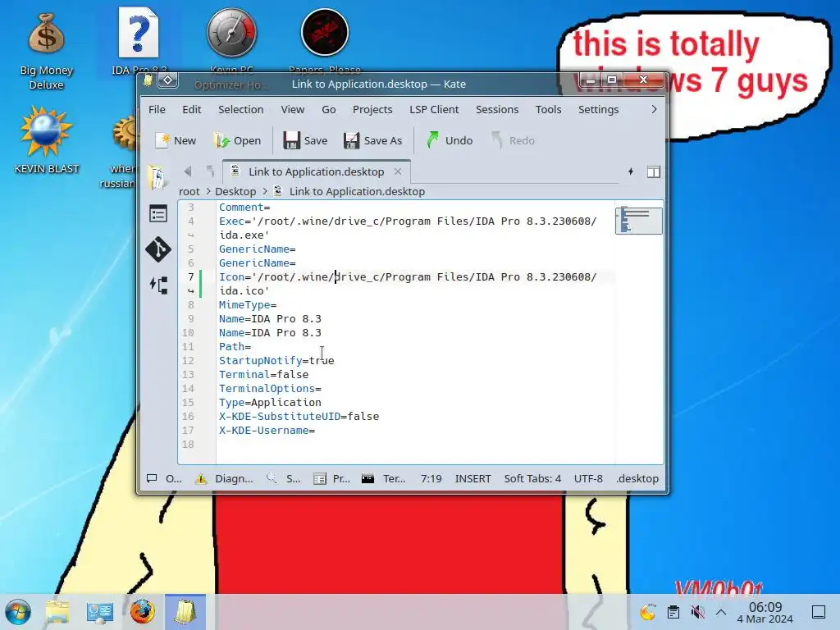This screenshot has height=630, width=840.
Task: Click the Save floppy disk button
Action: coord(305,140)
